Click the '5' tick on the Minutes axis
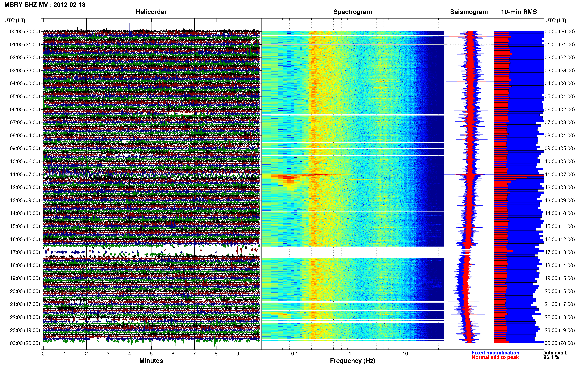The image size is (588, 368). pyautogui.click(x=151, y=354)
